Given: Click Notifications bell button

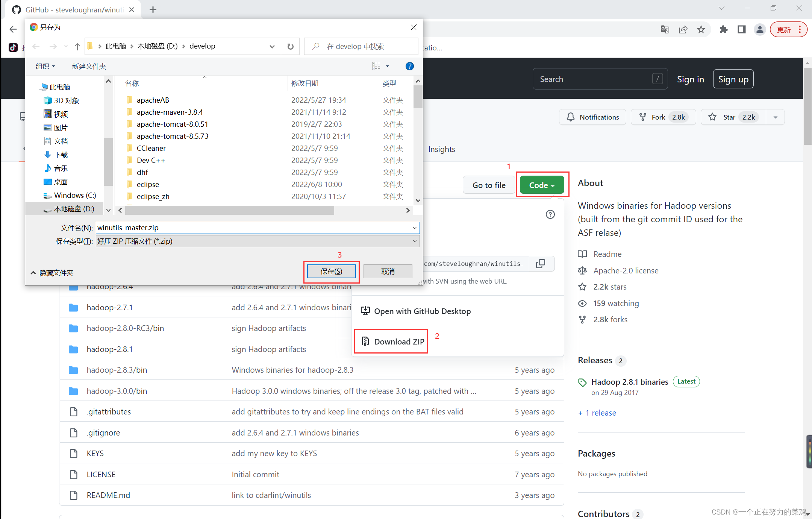Looking at the screenshot, I should coord(592,117).
